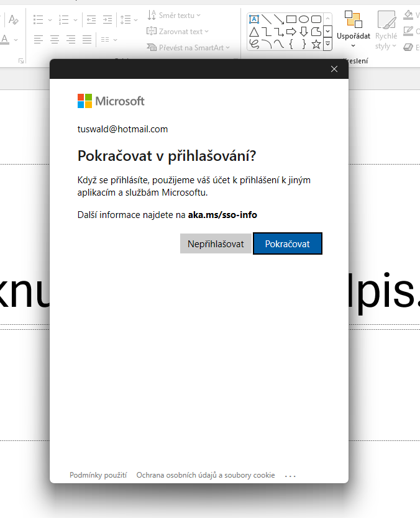Select the snipped corner rectangle shape

point(316,32)
